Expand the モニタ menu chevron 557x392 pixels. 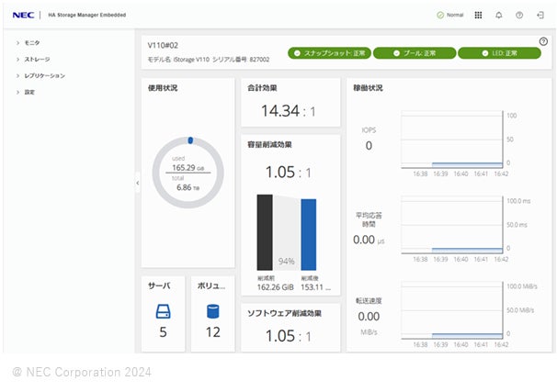click(x=17, y=43)
